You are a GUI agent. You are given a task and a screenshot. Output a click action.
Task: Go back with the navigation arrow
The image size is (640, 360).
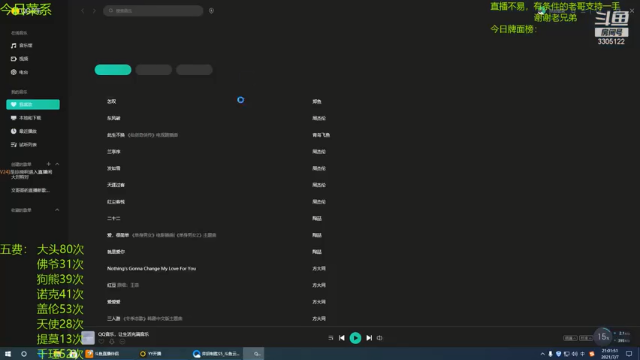pyautogui.click(x=82, y=11)
